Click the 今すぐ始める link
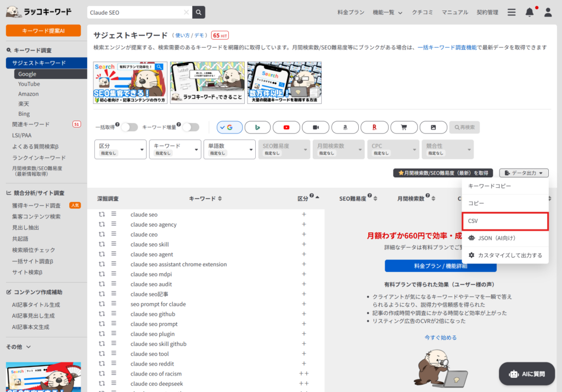 tap(442, 337)
